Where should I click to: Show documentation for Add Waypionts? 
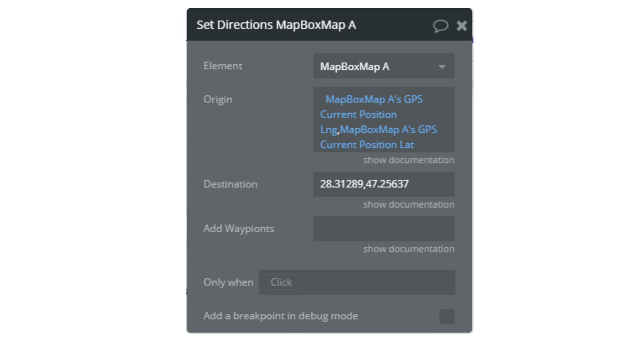pos(408,249)
